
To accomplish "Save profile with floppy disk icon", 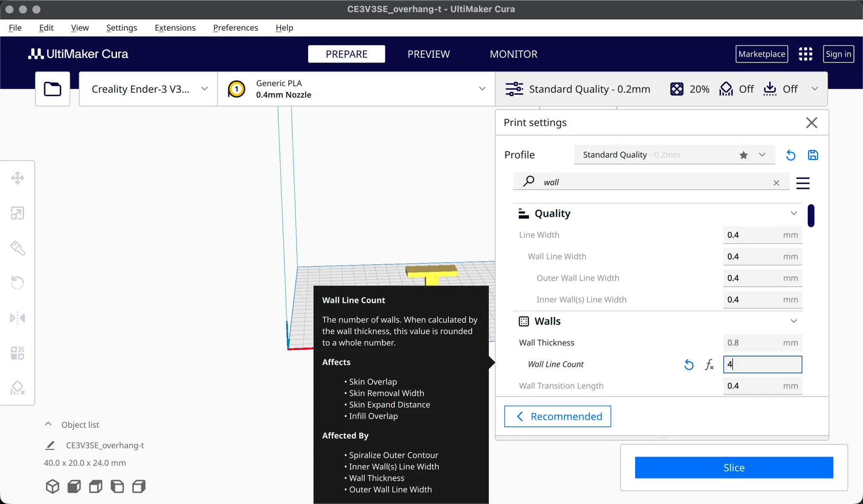I will [813, 155].
